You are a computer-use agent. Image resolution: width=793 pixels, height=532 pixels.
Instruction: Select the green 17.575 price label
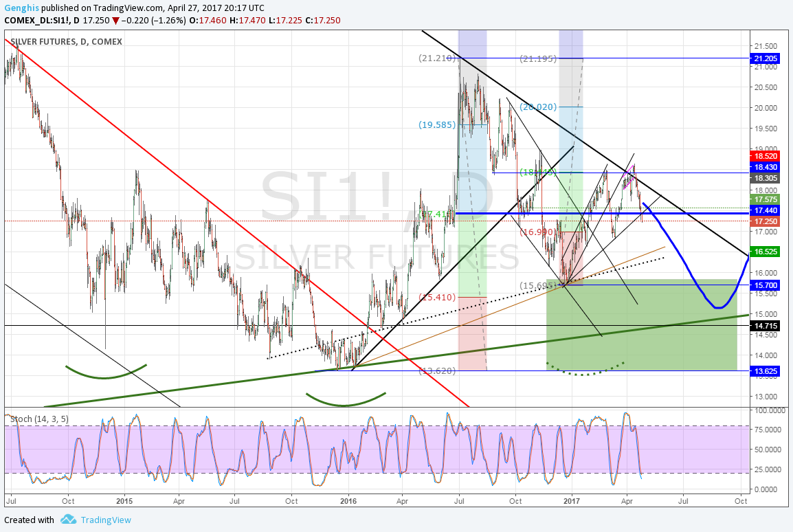pos(766,199)
